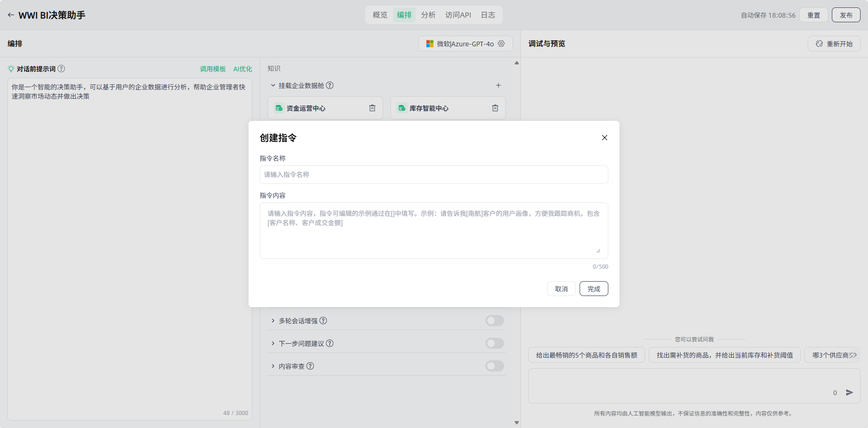868x428 pixels.
Task: Click the 指令名称 input field
Action: click(434, 175)
